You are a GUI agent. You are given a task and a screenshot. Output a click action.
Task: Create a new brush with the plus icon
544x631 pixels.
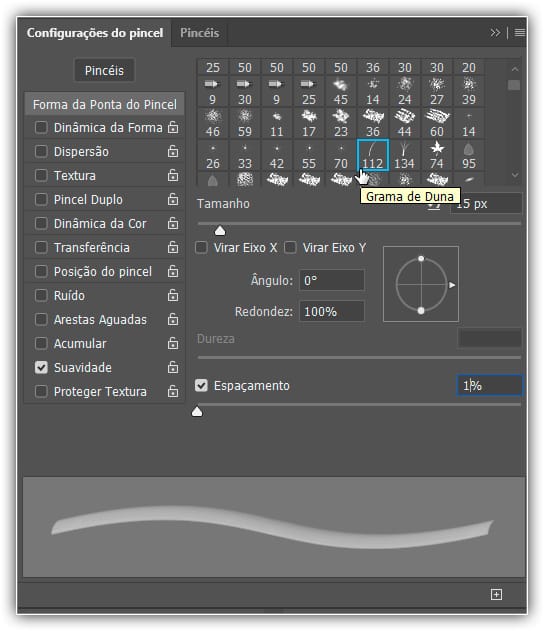tap(496, 594)
